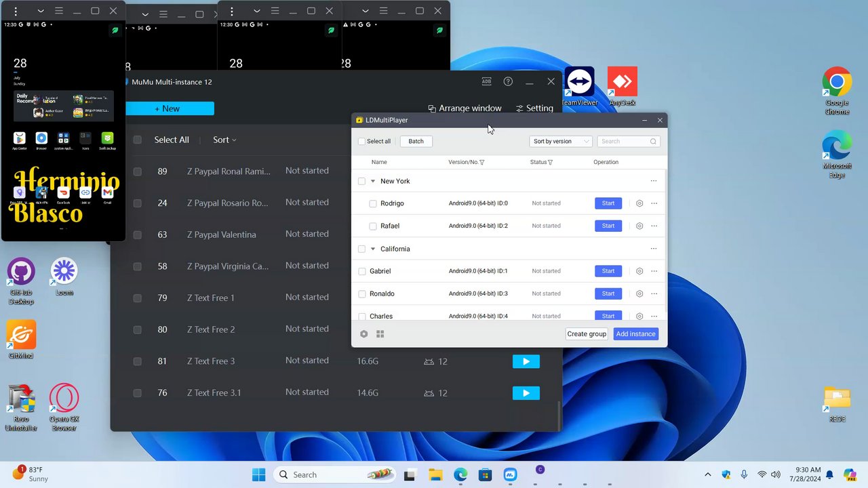Viewport: 868px width, 488px height.
Task: Open Microsoft Edge desktop shortcut
Action: (x=837, y=154)
